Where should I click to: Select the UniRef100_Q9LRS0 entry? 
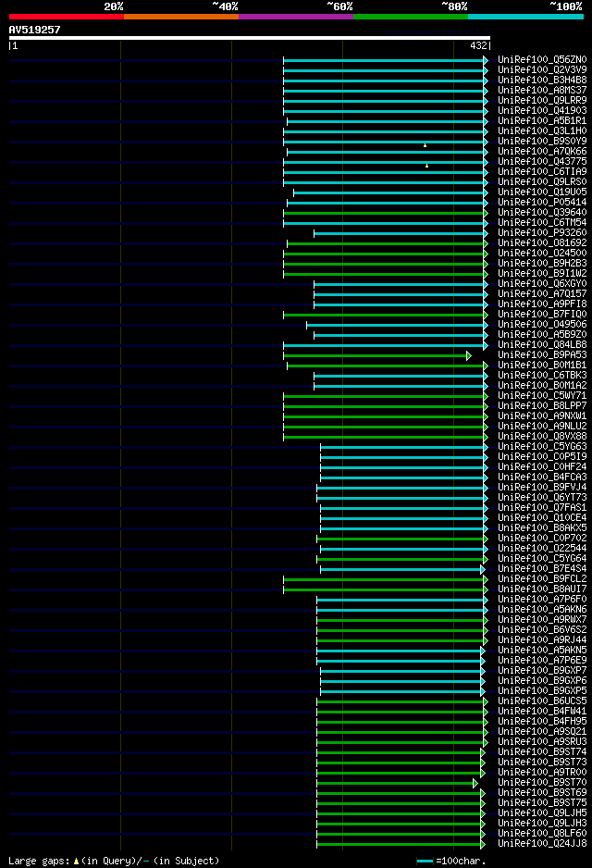coord(542,182)
